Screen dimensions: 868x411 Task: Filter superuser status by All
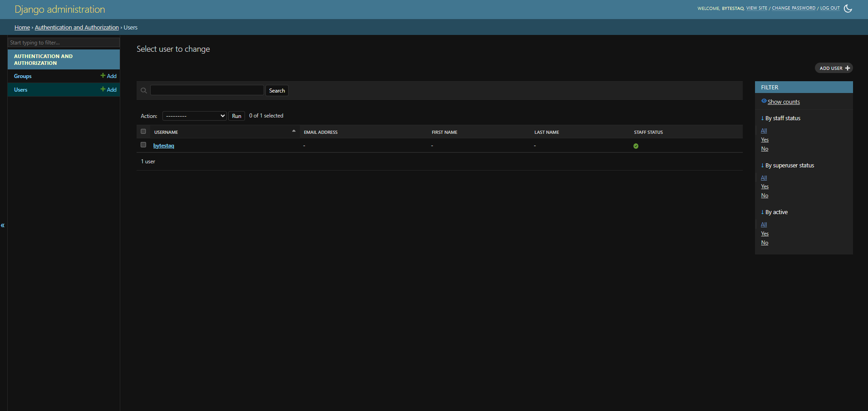pyautogui.click(x=764, y=178)
